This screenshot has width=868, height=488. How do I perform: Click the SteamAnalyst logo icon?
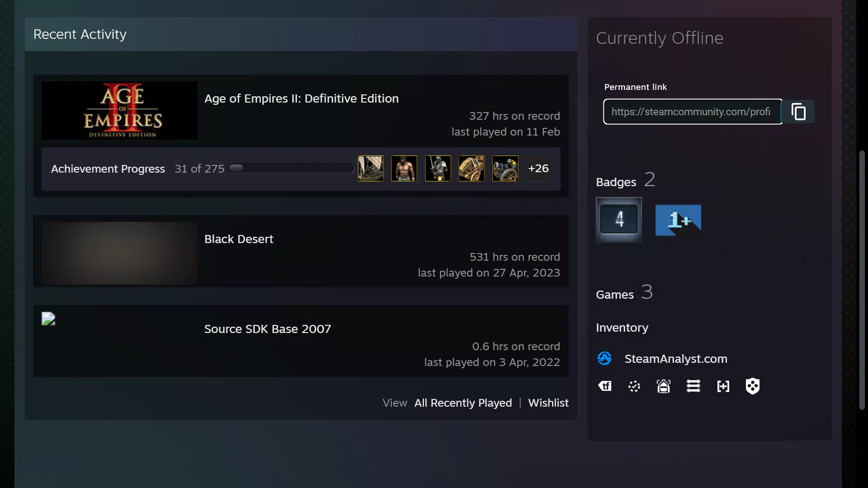pyautogui.click(x=604, y=359)
